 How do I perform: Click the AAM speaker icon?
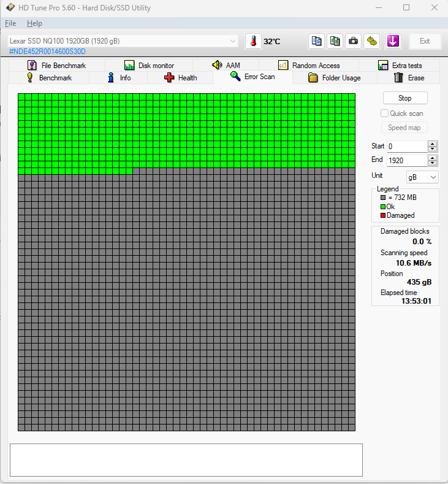(217, 65)
